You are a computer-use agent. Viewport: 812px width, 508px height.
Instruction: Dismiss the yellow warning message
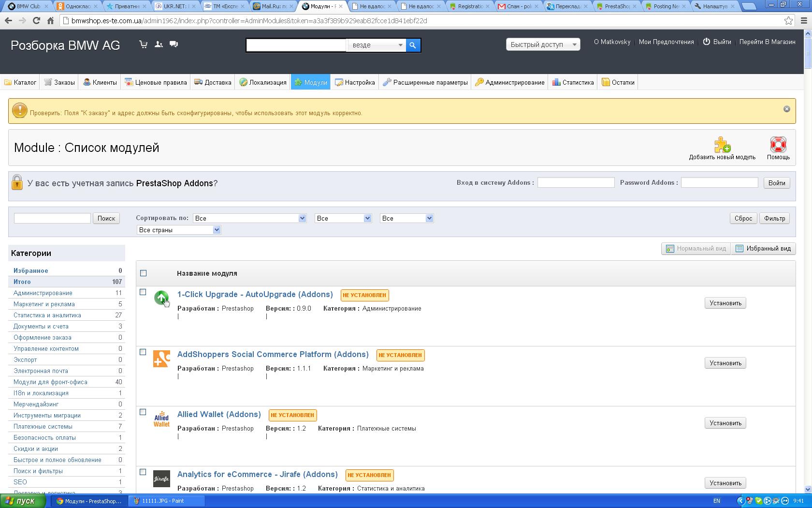click(x=786, y=109)
